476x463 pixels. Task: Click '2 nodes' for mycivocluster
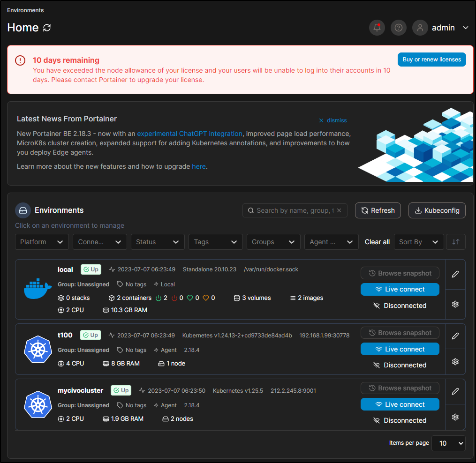coord(178,418)
